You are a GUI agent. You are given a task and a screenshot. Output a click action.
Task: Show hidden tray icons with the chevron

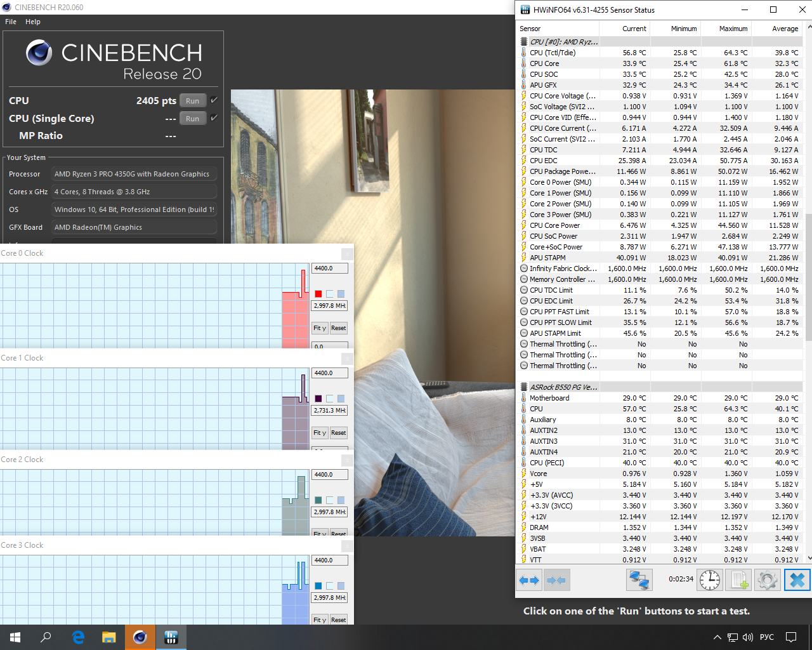(717, 637)
